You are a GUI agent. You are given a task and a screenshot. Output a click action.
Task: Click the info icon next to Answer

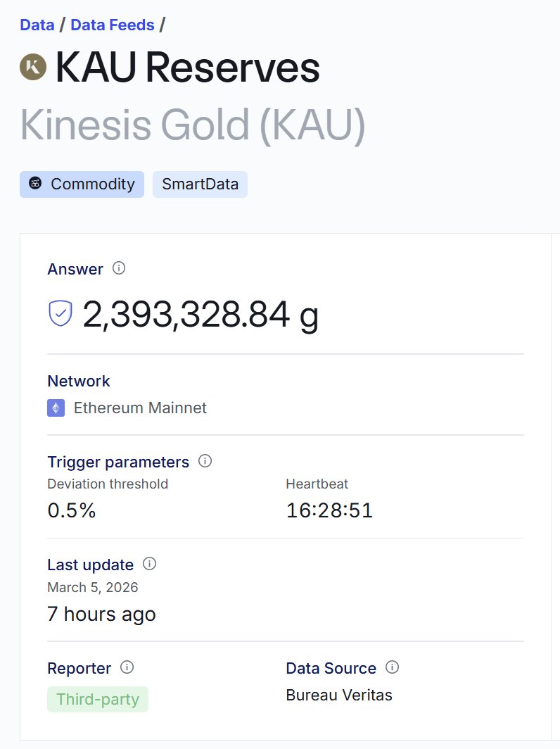119,268
